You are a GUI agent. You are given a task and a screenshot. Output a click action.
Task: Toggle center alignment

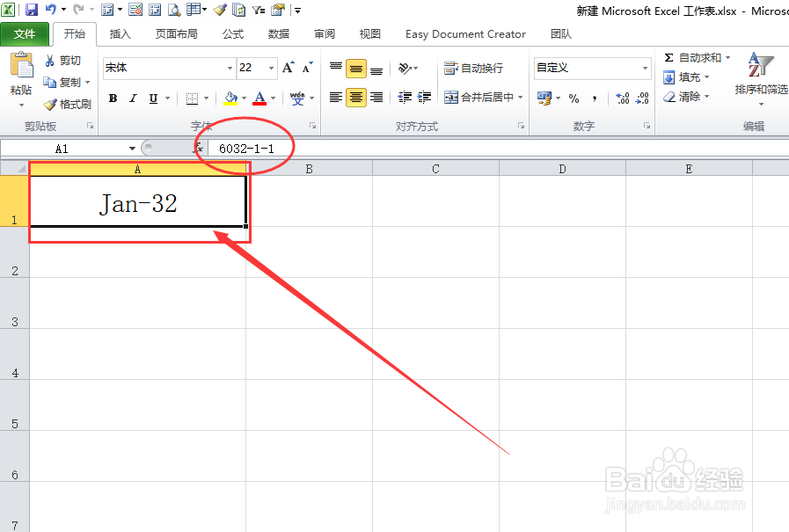(355, 98)
